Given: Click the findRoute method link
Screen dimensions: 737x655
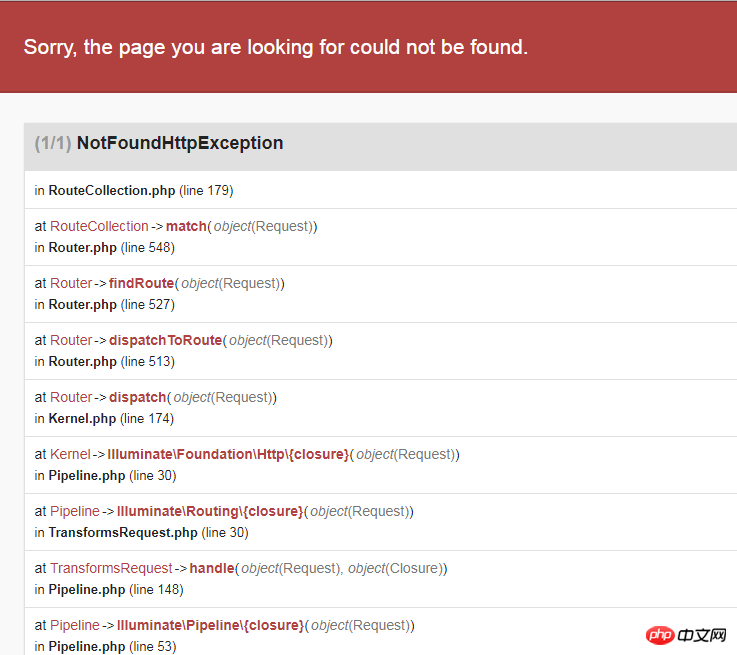Looking at the screenshot, I should coord(141,283).
